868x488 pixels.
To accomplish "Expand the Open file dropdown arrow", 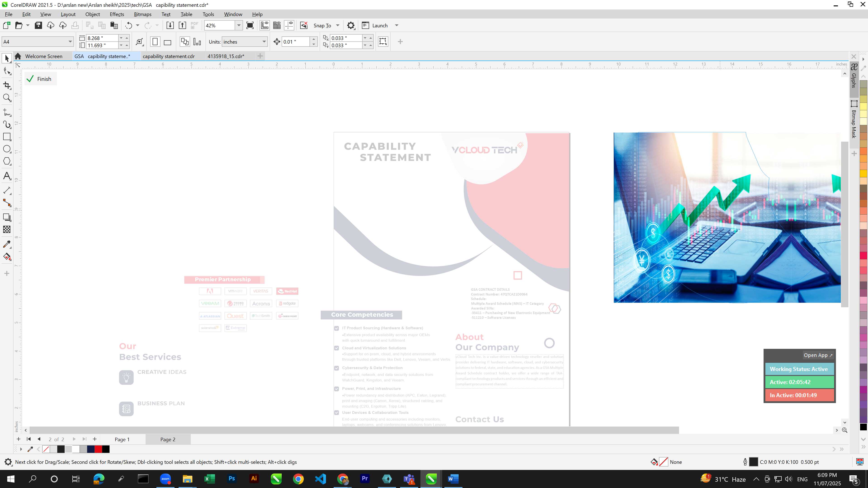I will click(x=28, y=25).
